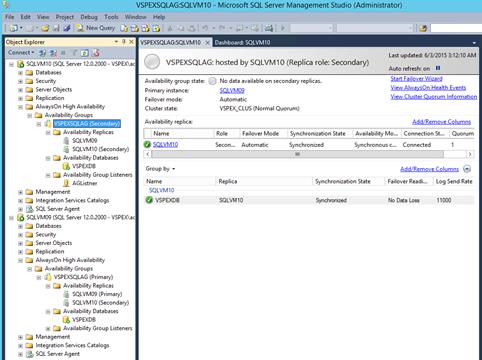Click the VSPEXDB database icon under SQLVM10 server
The height and width of the screenshot is (360, 482).
click(x=66, y=166)
